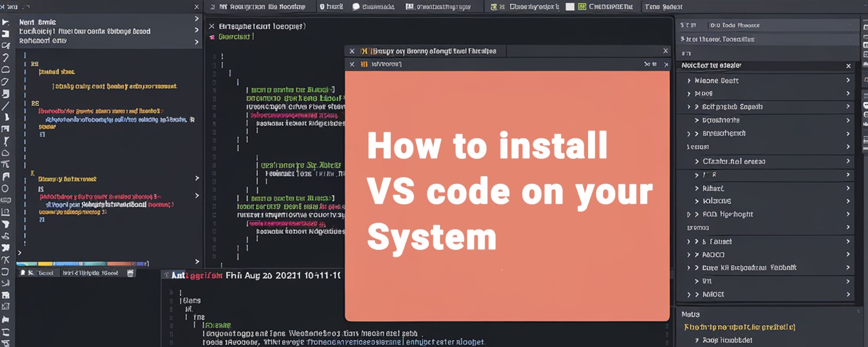The width and height of the screenshot is (868, 347).
Task: Expand the 'kolscrus' tree row
Action: pos(697,201)
